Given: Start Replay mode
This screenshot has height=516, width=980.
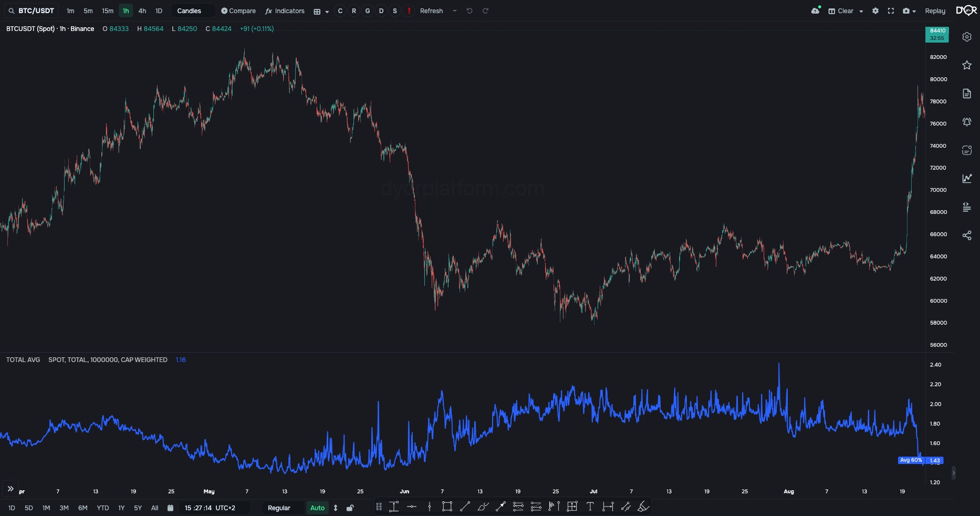Looking at the screenshot, I should pyautogui.click(x=935, y=11).
